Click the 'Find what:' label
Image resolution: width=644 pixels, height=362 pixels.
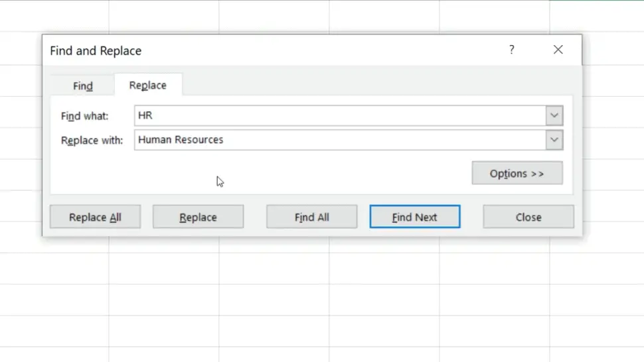84,116
